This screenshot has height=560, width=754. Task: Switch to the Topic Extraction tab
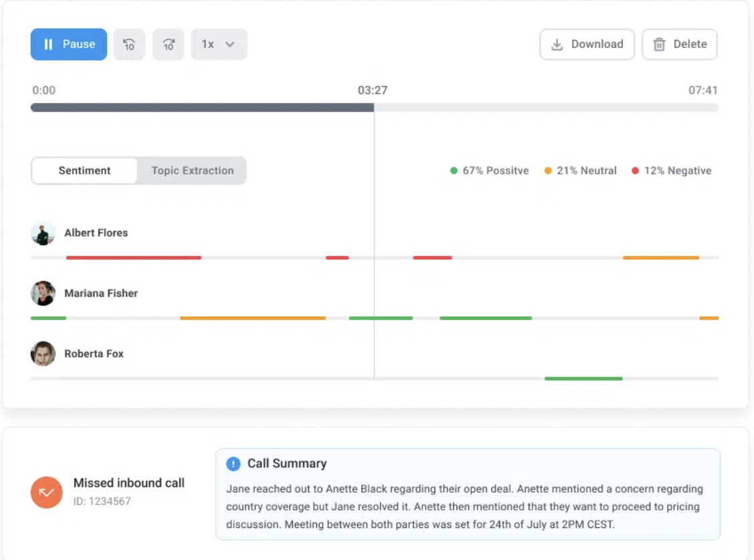[x=193, y=170]
